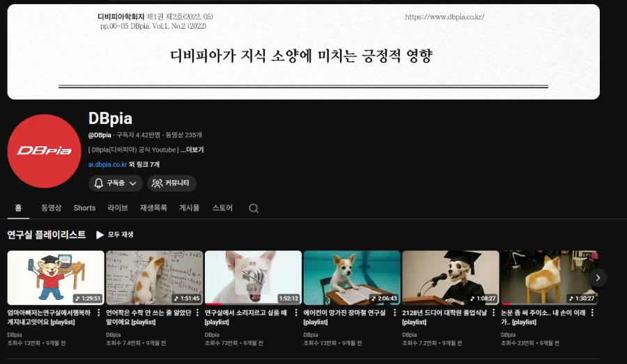Open the corgi chair thumbnail 1:30:27

(x=550, y=278)
